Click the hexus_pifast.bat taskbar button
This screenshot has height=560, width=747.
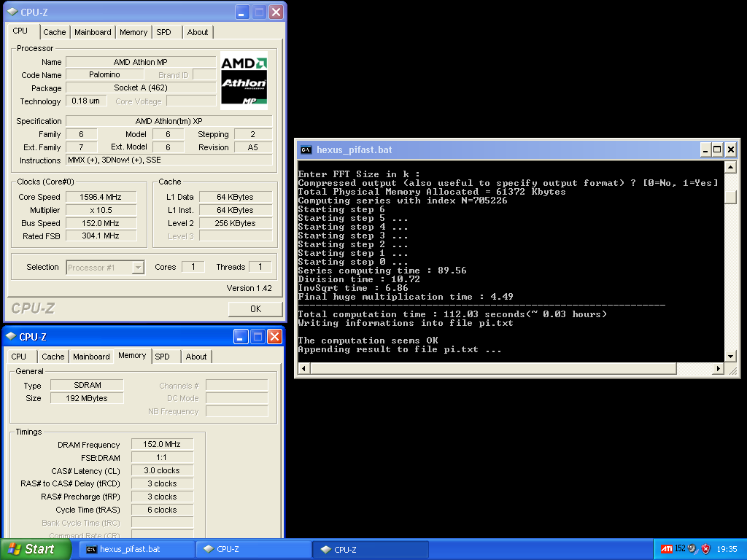point(136,549)
